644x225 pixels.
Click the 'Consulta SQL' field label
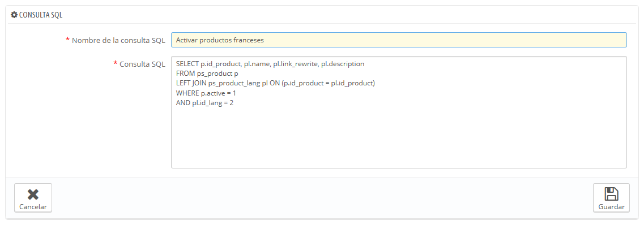point(142,64)
